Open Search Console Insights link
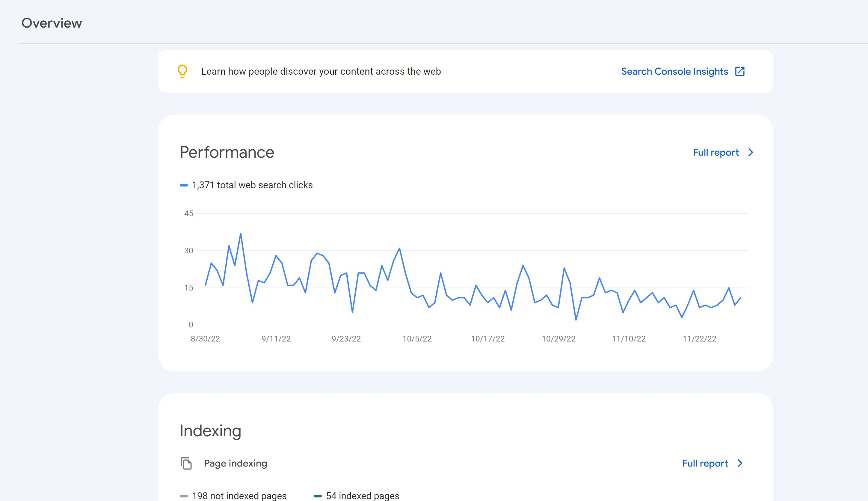This screenshot has width=868, height=501. coord(674,72)
